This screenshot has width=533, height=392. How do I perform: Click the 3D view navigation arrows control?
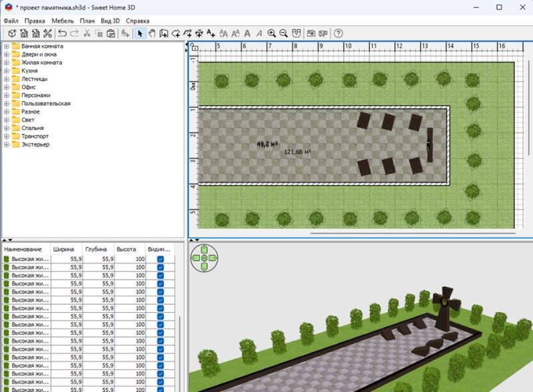[204, 258]
